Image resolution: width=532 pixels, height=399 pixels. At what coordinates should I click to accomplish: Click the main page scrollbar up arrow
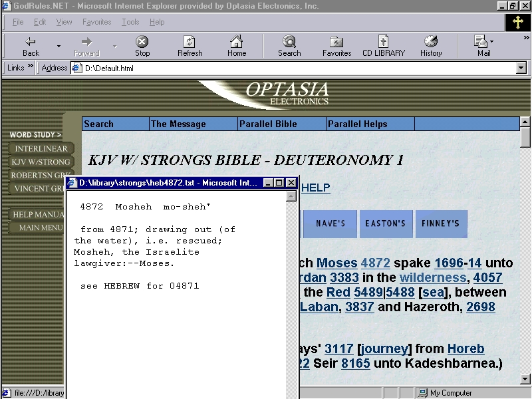[525, 124]
